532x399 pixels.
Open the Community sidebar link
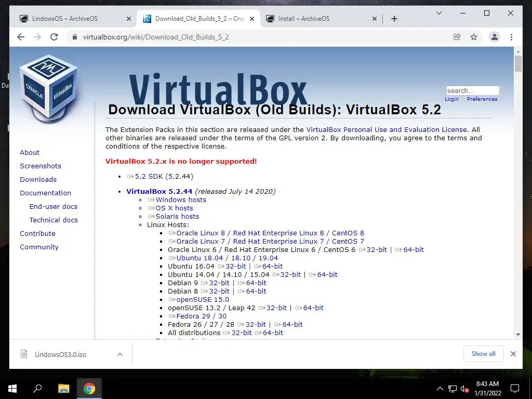pos(39,247)
